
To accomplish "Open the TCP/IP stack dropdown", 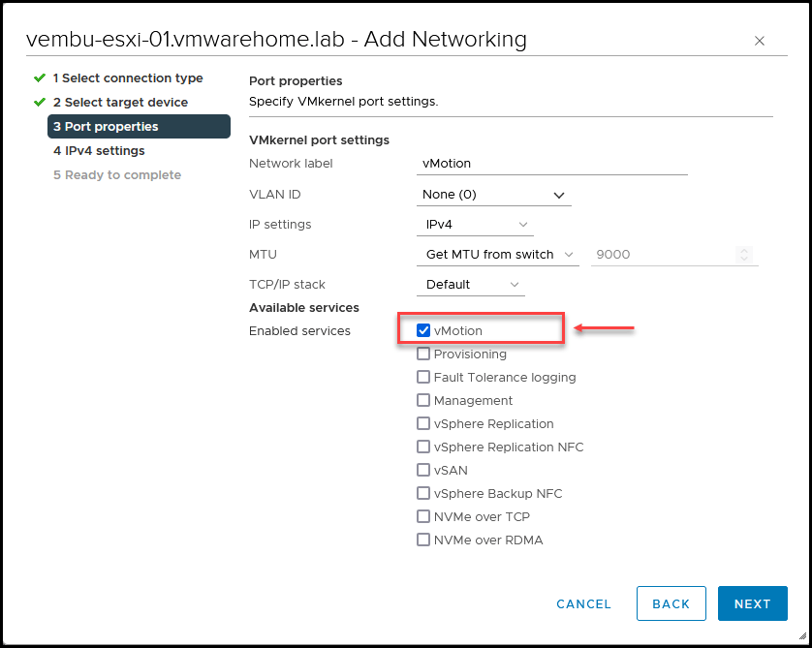I will point(471,285).
